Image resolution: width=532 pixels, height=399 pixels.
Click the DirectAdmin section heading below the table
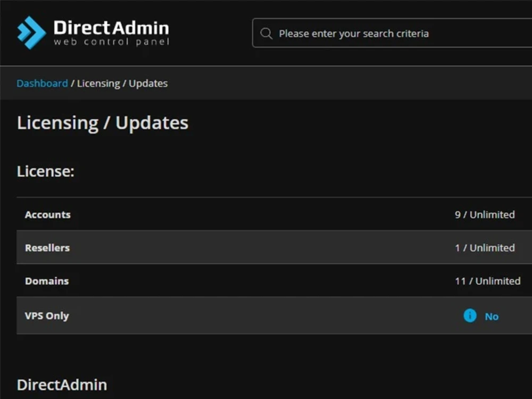62,384
